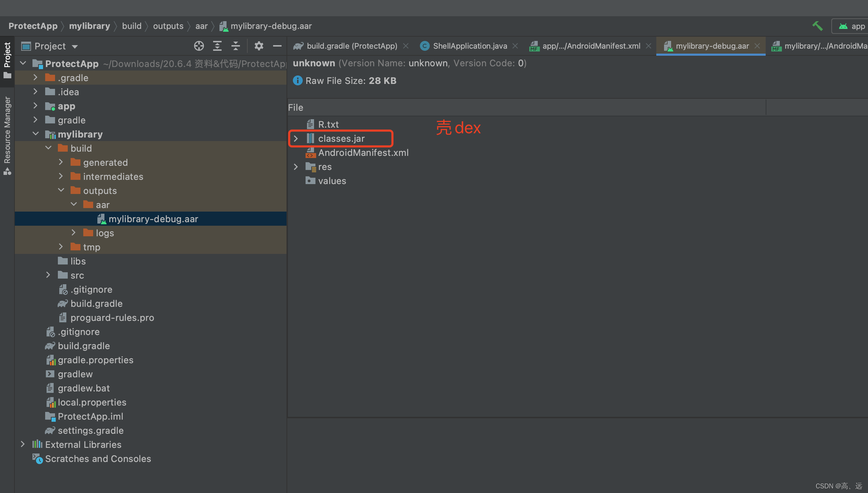Scroll project tree to find libs folder
Image resolution: width=868 pixels, height=493 pixels.
click(78, 261)
